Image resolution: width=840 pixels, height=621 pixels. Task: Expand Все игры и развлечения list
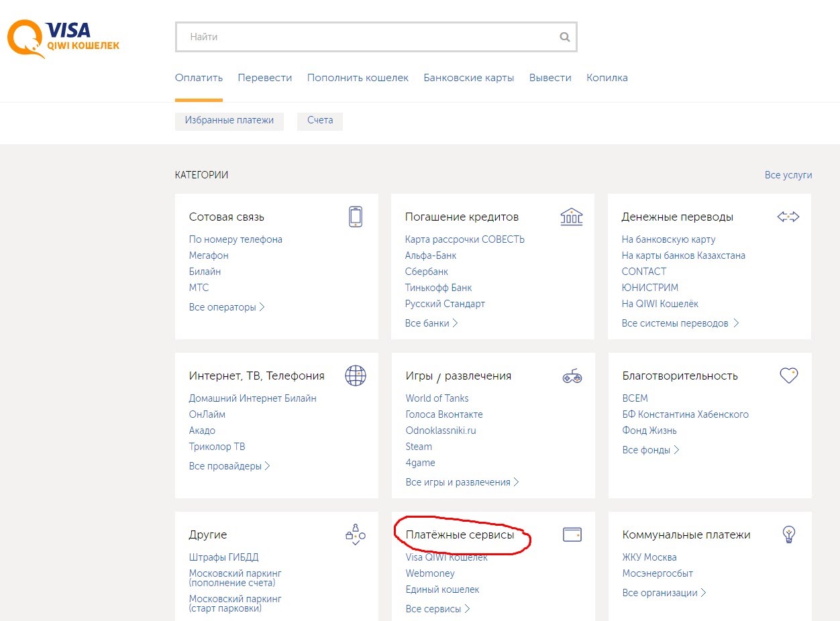pyautogui.click(x=462, y=482)
